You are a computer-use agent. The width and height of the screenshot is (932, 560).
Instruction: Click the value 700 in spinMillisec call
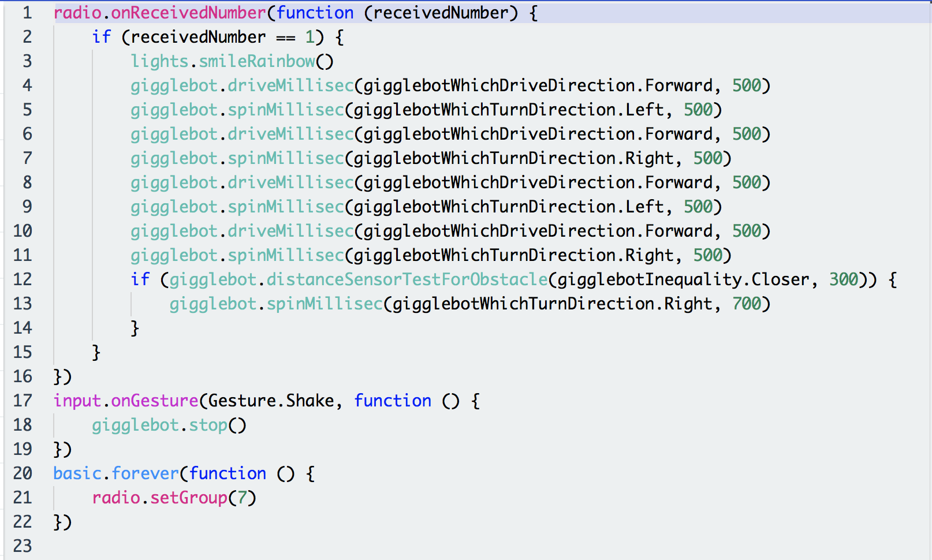pyautogui.click(x=747, y=303)
